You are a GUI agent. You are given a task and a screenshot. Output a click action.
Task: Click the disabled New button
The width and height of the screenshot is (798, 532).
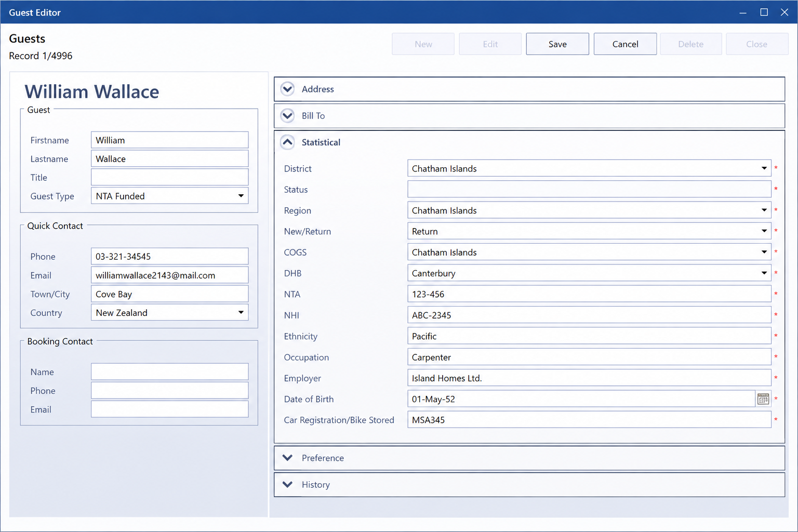point(423,44)
